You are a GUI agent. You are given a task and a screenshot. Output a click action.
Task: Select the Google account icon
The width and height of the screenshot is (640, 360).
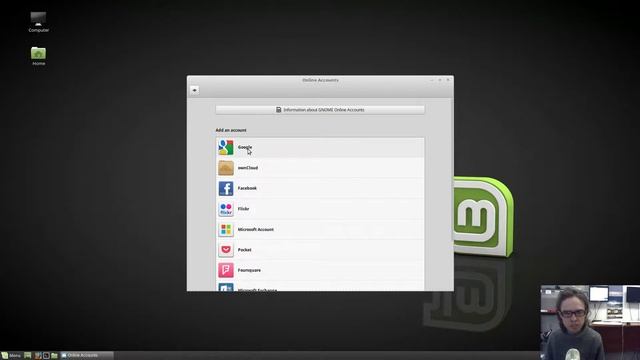(226, 147)
